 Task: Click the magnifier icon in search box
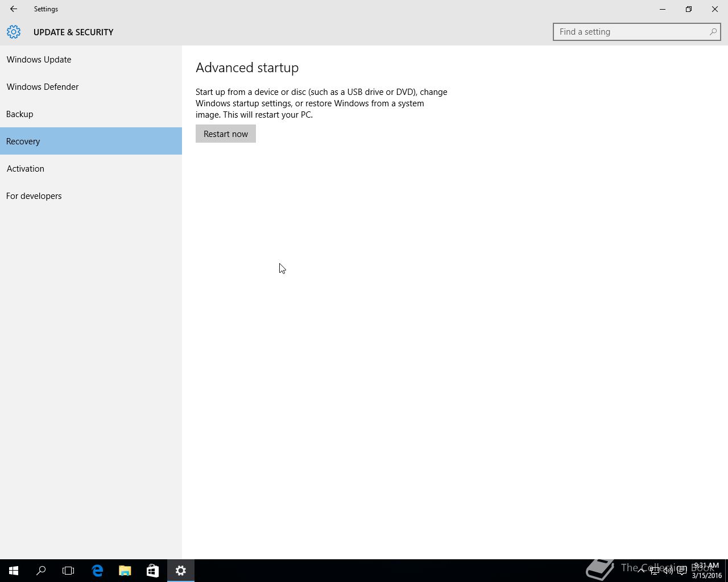coord(713,32)
